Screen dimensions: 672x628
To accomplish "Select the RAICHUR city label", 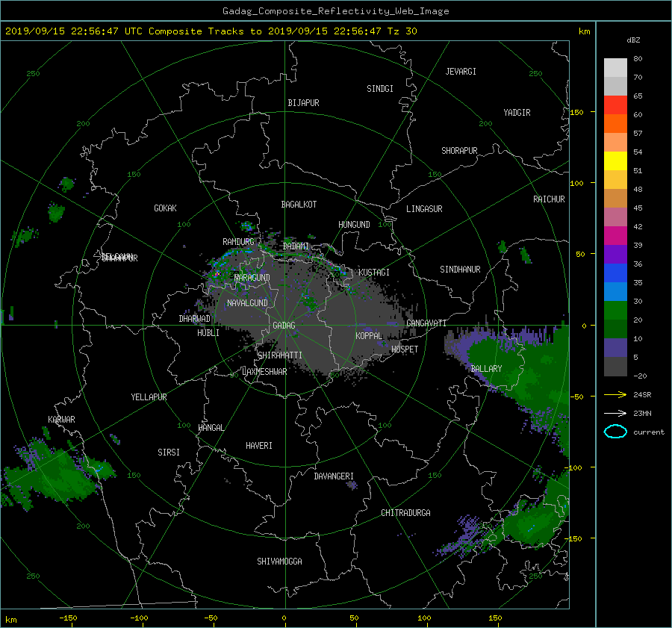I will pyautogui.click(x=549, y=199).
